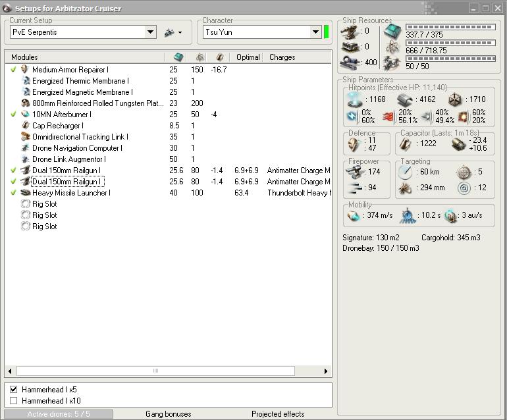Viewport: 507px width, 420px height.
Task: Click the powergrid column header icon
Action: pyautogui.click(x=200, y=57)
